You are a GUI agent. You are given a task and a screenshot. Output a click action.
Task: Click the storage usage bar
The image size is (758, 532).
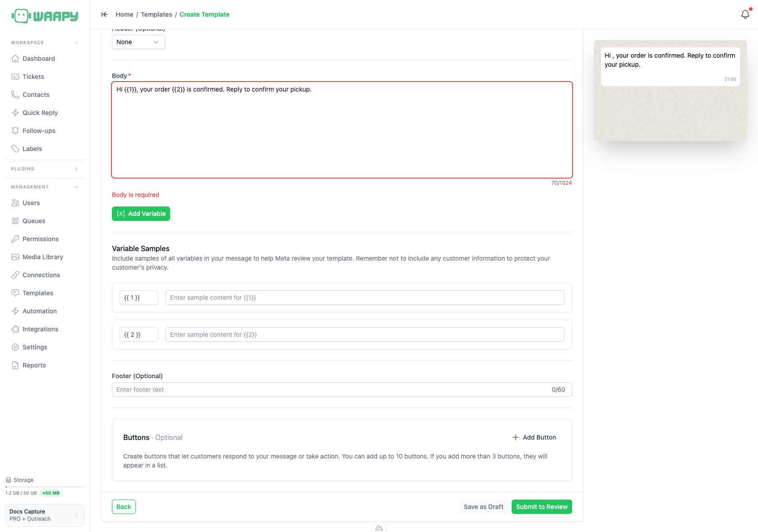pyautogui.click(x=45, y=487)
